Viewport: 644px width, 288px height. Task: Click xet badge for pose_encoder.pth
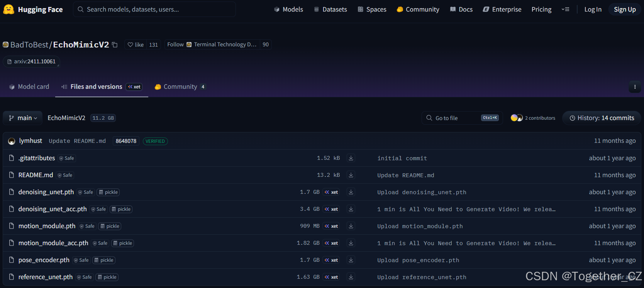tap(331, 260)
